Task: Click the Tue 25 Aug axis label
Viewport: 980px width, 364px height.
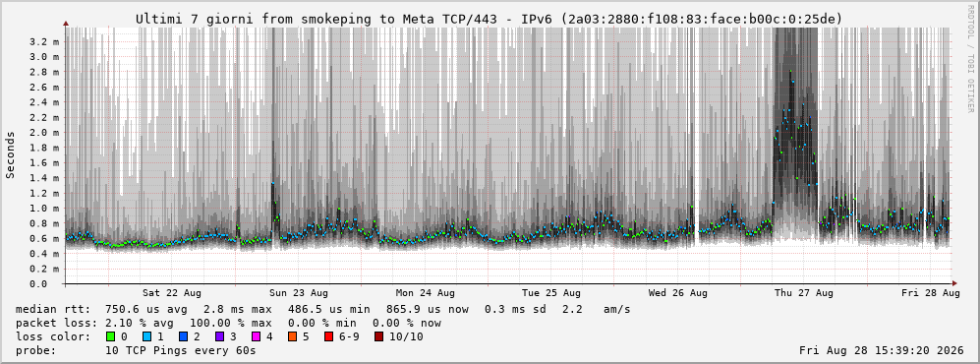Action: coord(551,293)
